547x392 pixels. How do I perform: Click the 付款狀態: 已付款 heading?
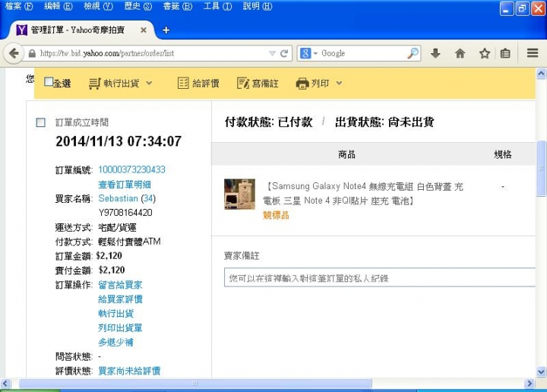point(269,122)
